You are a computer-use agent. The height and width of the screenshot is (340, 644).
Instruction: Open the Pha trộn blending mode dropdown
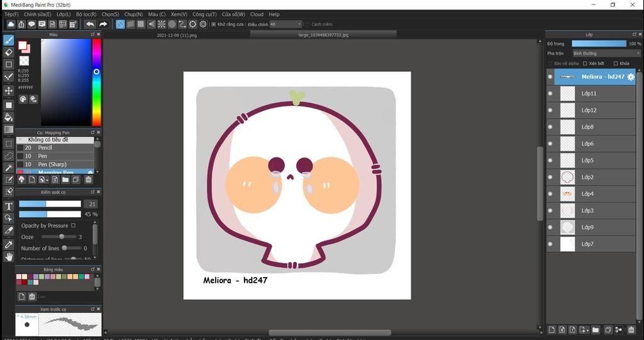pyautogui.click(x=607, y=54)
